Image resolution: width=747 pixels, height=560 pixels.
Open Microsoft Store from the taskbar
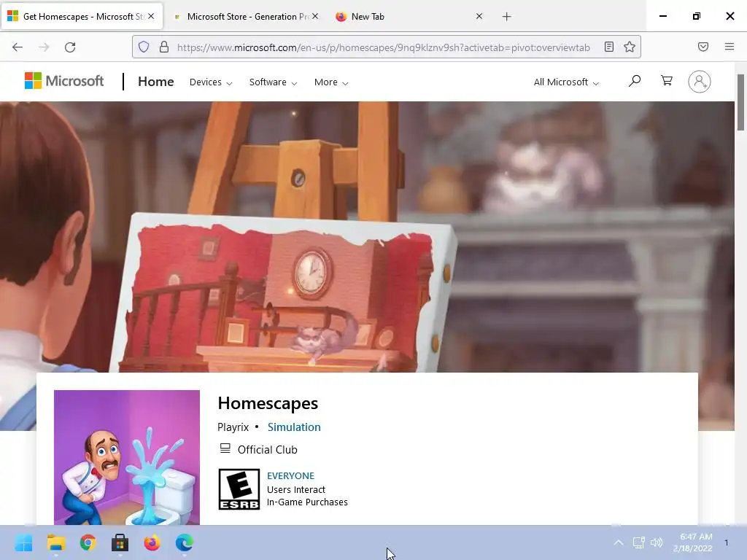pos(120,542)
